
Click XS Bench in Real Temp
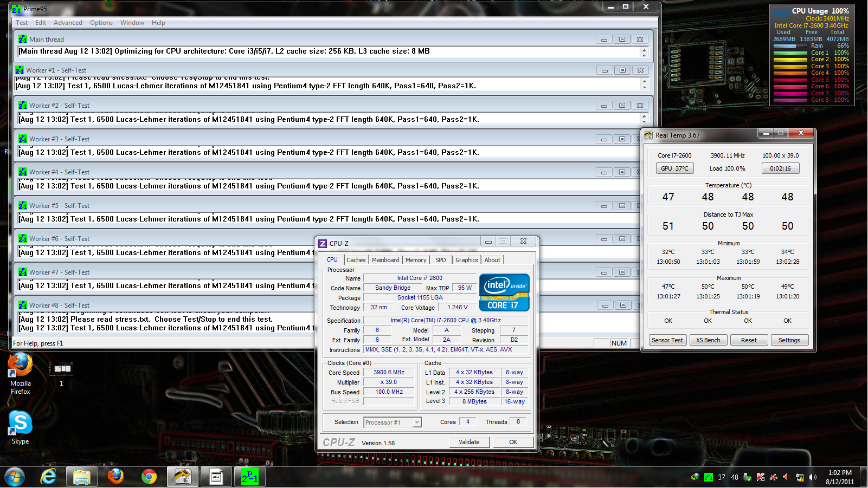tap(708, 340)
